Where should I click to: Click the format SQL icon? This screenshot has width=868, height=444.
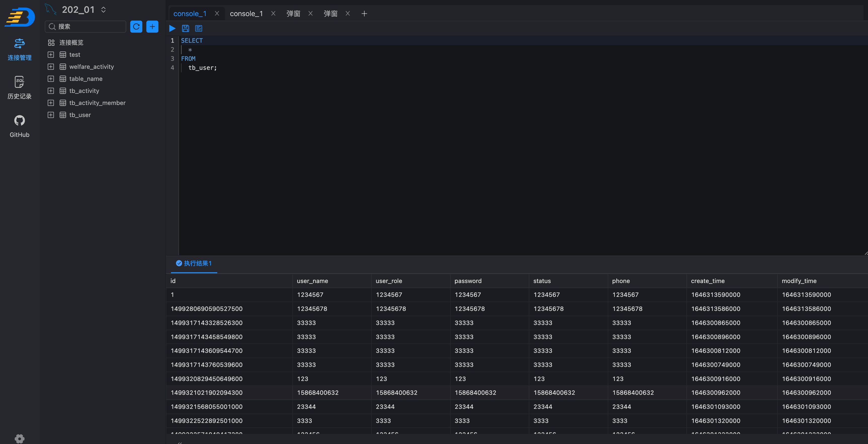tap(198, 28)
